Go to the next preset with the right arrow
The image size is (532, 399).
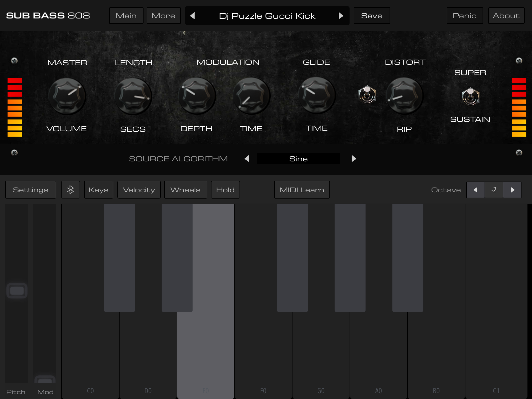coord(341,16)
